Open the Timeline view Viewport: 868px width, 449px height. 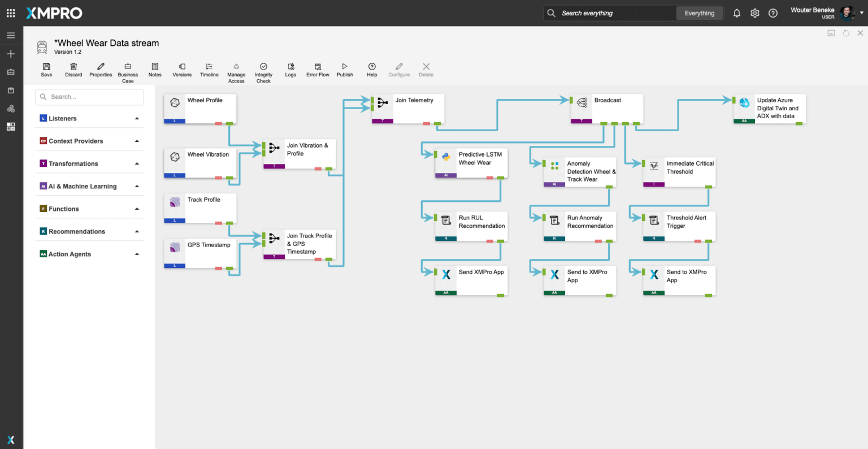point(209,67)
